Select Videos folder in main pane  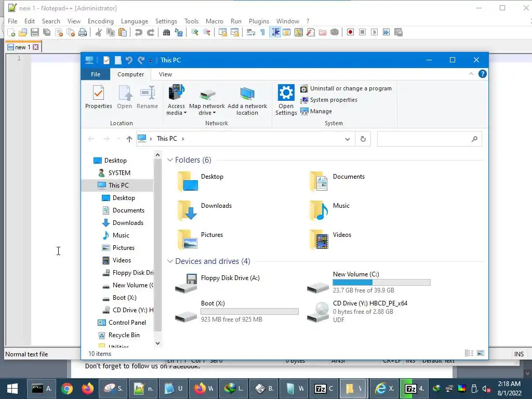tap(331, 239)
